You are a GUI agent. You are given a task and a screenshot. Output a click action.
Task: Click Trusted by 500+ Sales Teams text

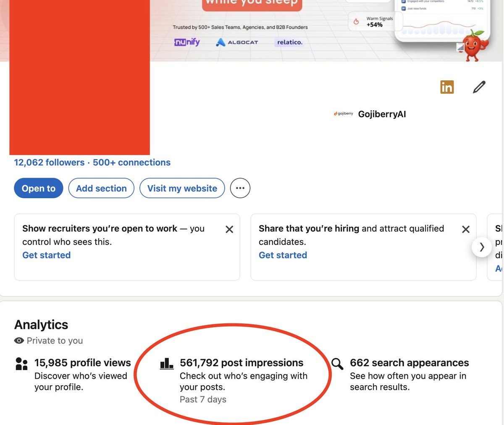click(x=240, y=27)
